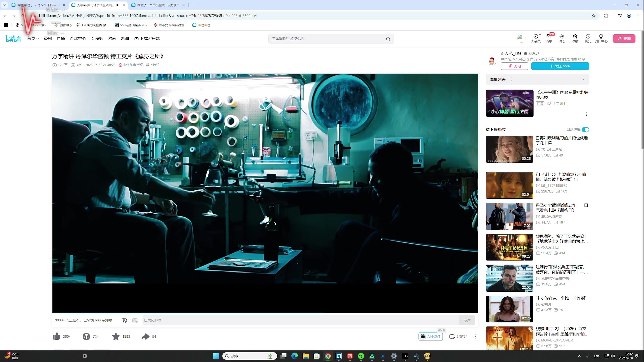Click 发消息 to message the uploader
The width and height of the screenshot is (644, 362).
tap(532, 53)
